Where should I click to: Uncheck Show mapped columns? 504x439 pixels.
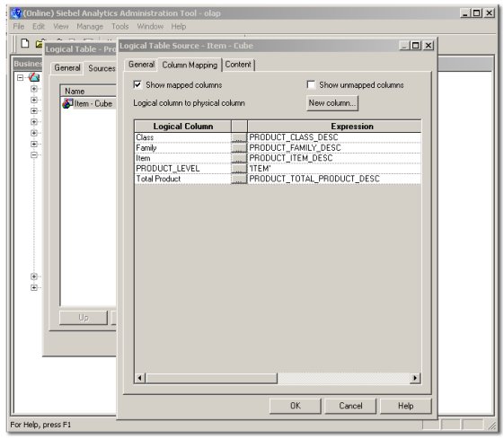(137, 84)
